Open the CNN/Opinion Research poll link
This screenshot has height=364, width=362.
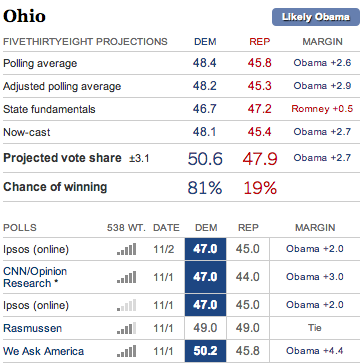(35, 277)
